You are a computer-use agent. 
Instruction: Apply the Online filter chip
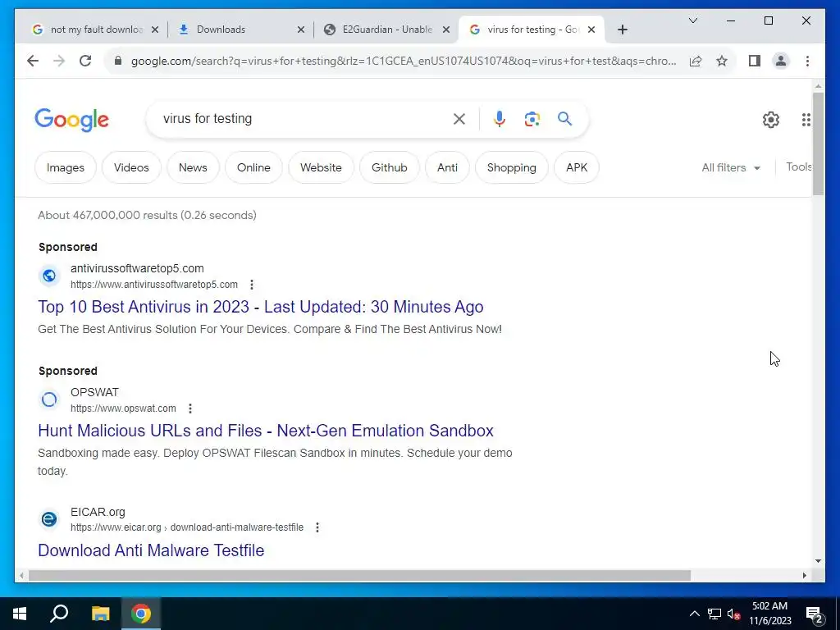253,167
